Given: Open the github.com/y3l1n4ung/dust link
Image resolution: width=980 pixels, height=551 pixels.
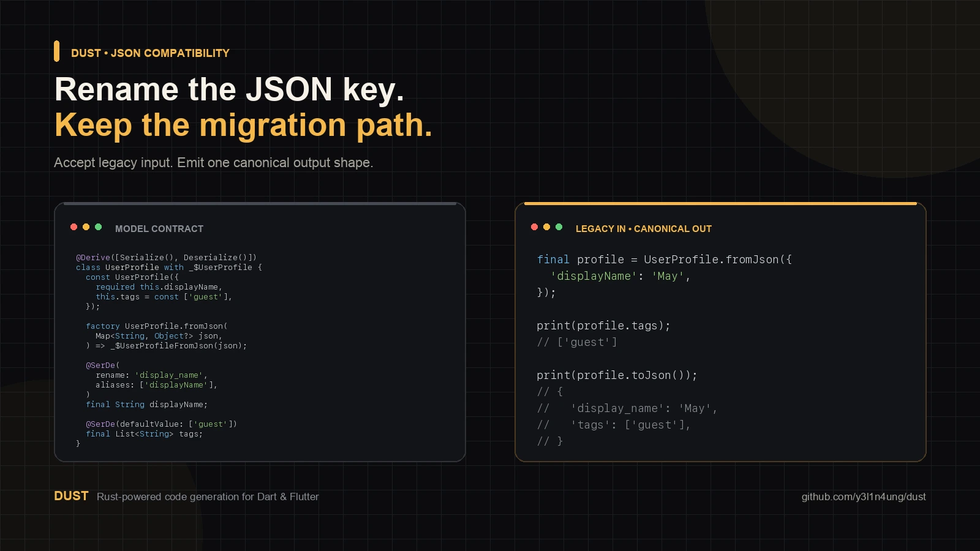Looking at the screenshot, I should pyautogui.click(x=864, y=497).
